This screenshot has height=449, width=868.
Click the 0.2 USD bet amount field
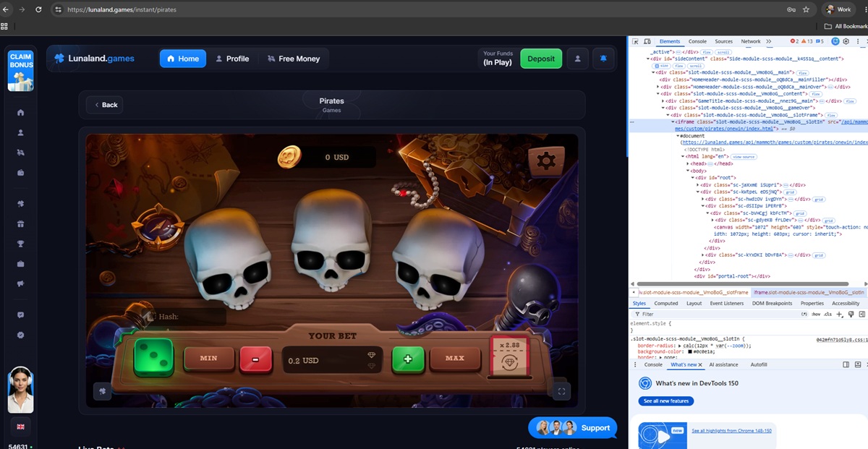tap(333, 360)
